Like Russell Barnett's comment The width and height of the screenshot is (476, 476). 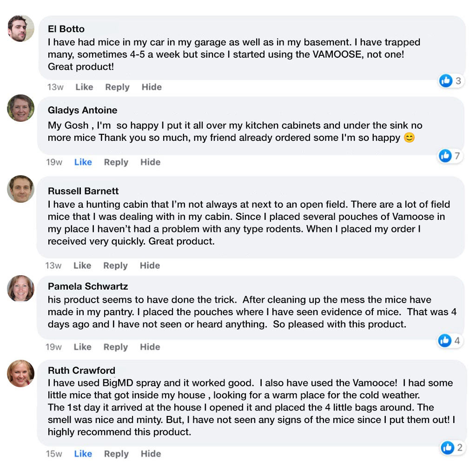[x=82, y=265]
